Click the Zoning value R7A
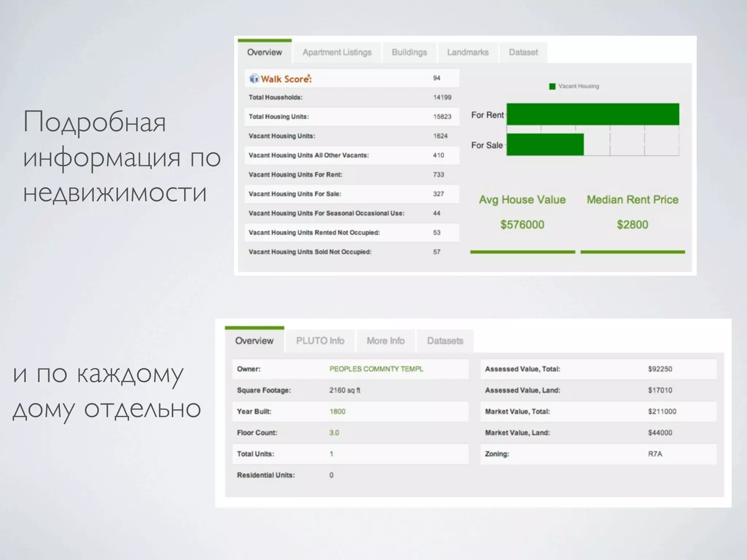The height and width of the screenshot is (560, 747). click(655, 454)
